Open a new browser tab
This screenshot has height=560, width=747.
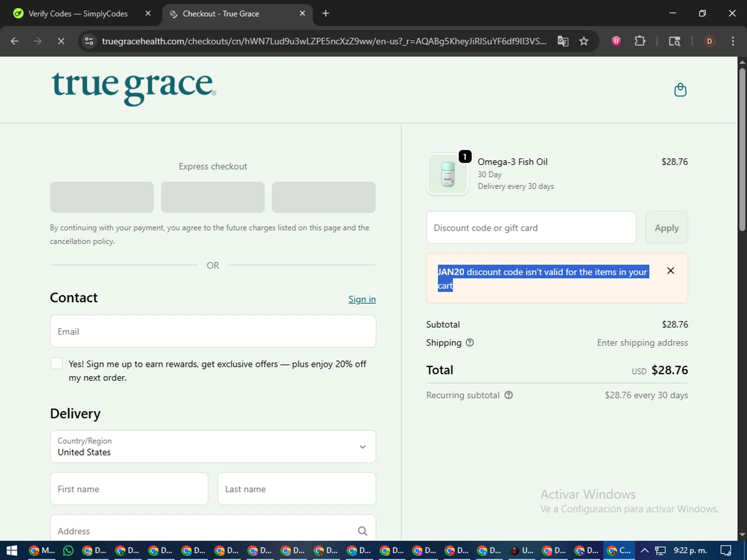pos(326,13)
